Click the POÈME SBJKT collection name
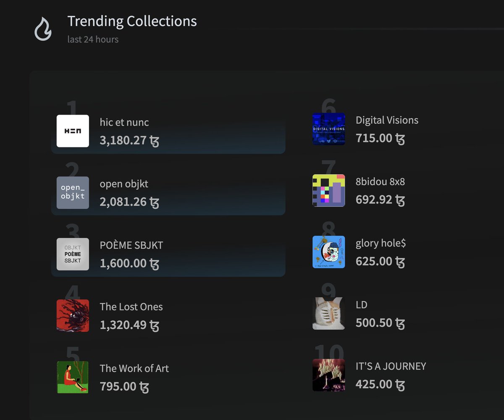Screen dimensions: 504x420 click(x=131, y=245)
